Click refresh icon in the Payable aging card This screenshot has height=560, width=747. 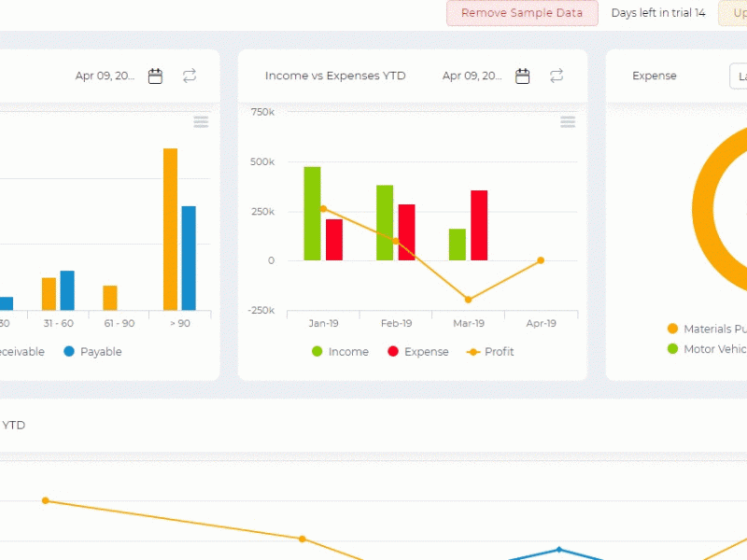(x=190, y=76)
